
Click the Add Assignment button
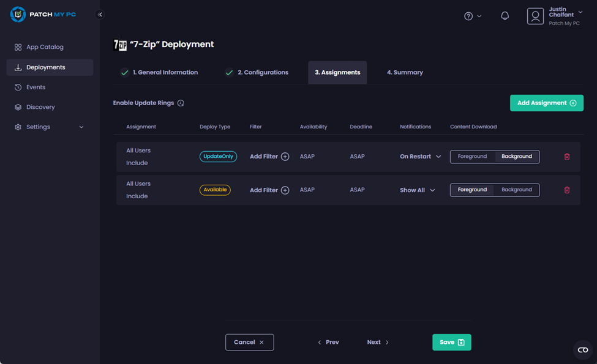coord(546,103)
